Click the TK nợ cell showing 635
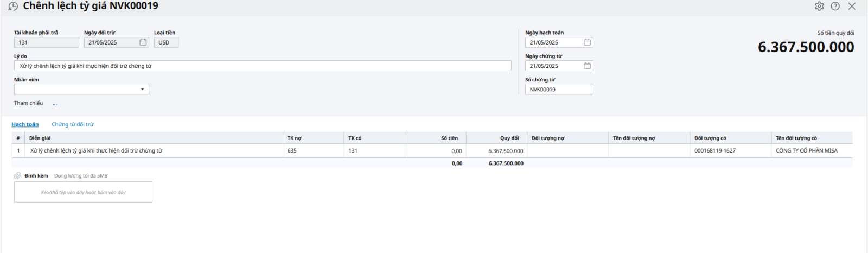 pos(313,151)
